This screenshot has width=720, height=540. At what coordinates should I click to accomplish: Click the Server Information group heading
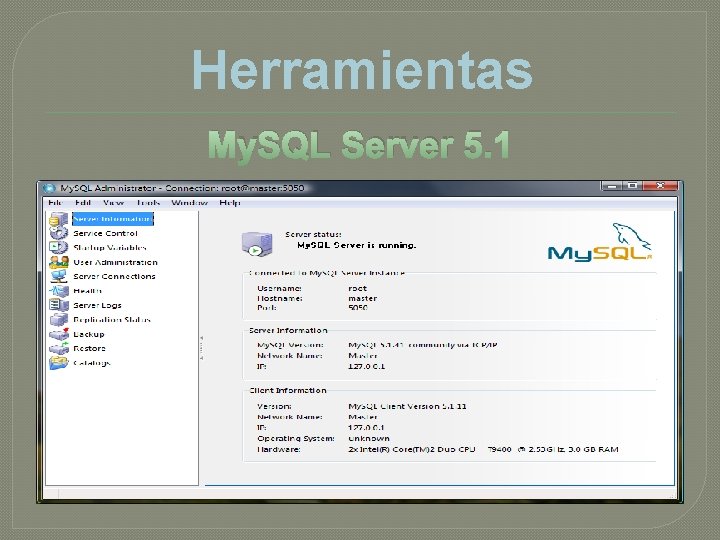click(288, 330)
